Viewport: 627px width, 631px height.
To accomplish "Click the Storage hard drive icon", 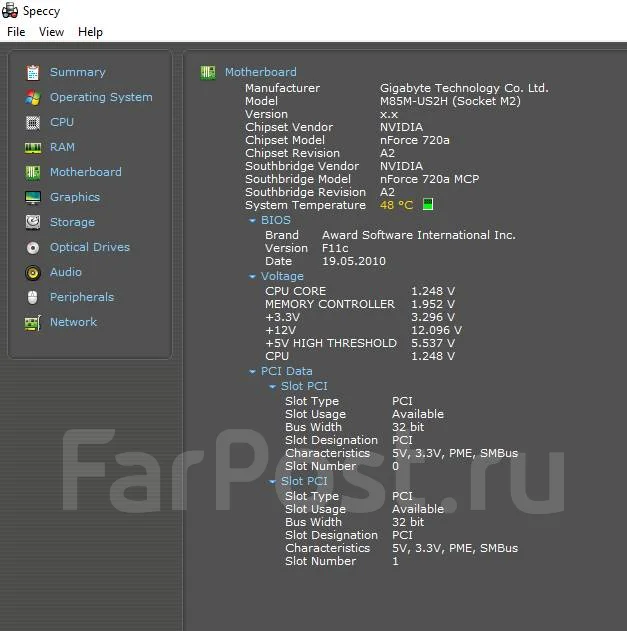I will [x=33, y=222].
